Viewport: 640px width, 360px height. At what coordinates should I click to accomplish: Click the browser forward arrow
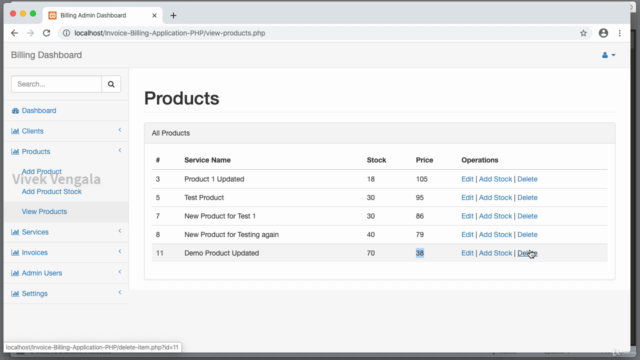(x=30, y=33)
